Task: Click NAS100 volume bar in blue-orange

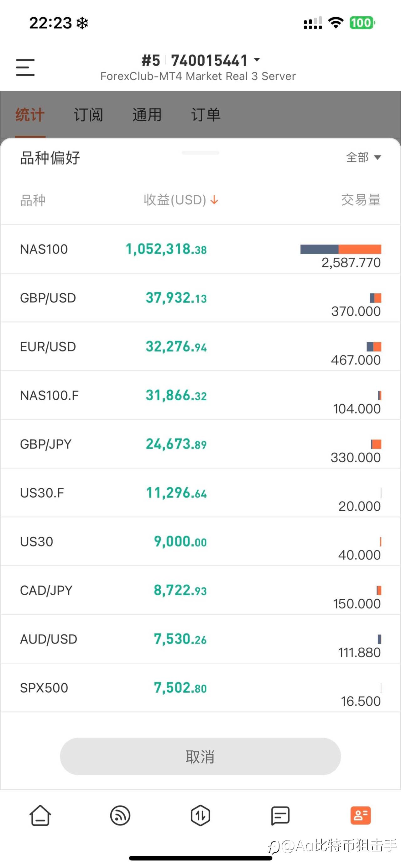Action: click(x=341, y=249)
